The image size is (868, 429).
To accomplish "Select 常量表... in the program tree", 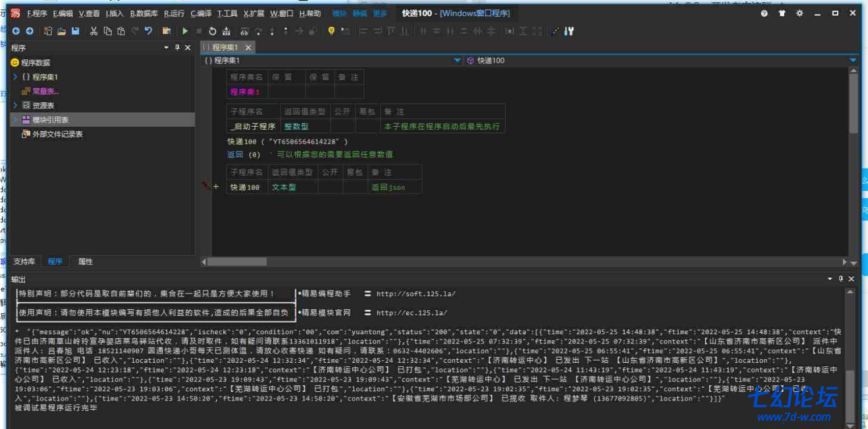I will click(x=45, y=91).
